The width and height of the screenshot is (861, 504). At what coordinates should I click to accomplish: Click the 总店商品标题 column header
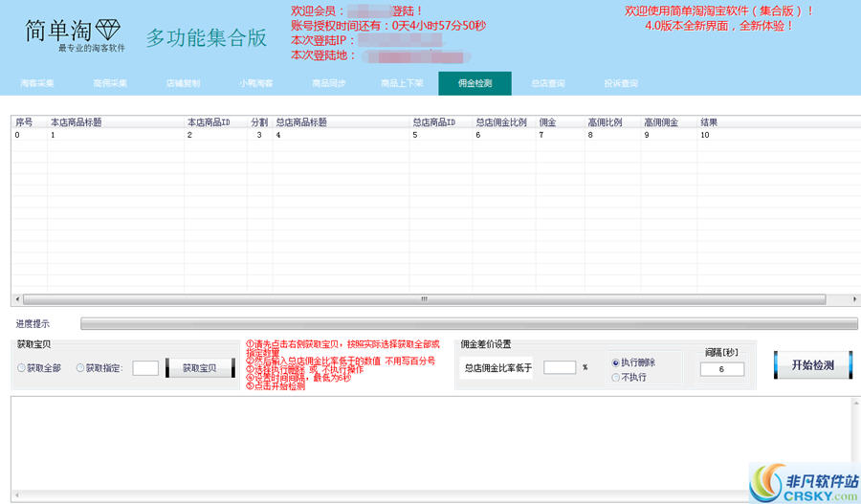341,121
